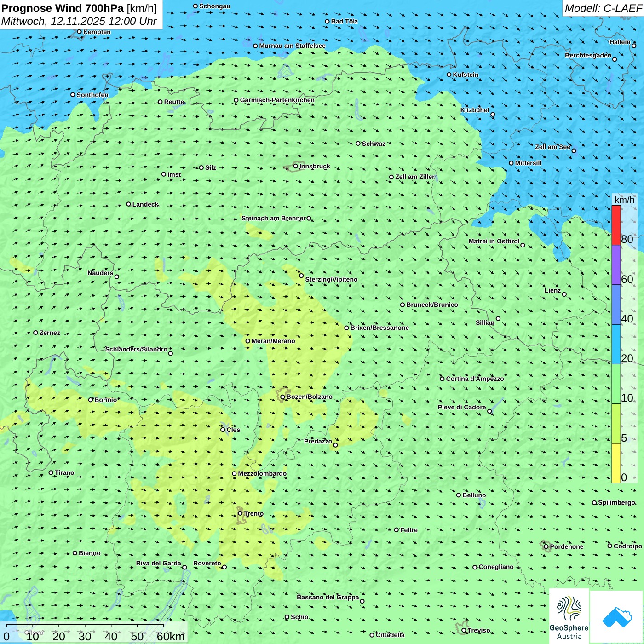Click the 'Meran/Merano' town label
644x644 pixels.
click(273, 341)
